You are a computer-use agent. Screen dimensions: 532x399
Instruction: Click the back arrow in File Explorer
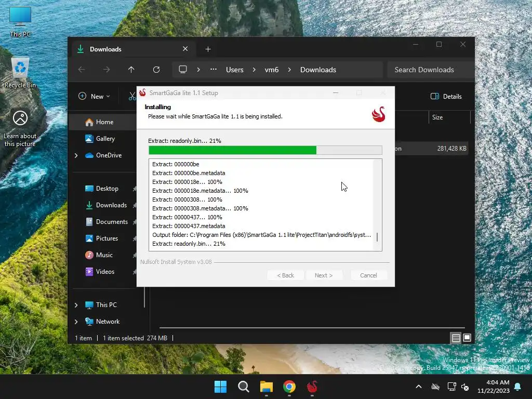(82, 70)
